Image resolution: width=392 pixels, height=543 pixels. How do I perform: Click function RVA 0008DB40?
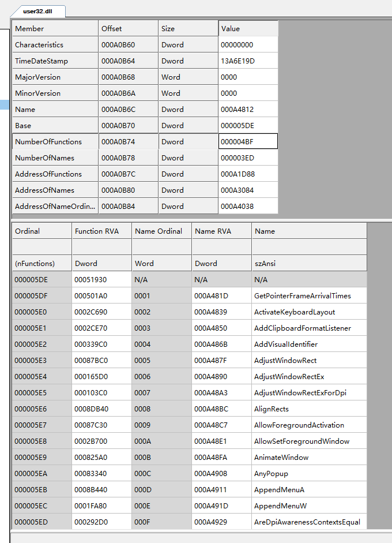point(101,409)
